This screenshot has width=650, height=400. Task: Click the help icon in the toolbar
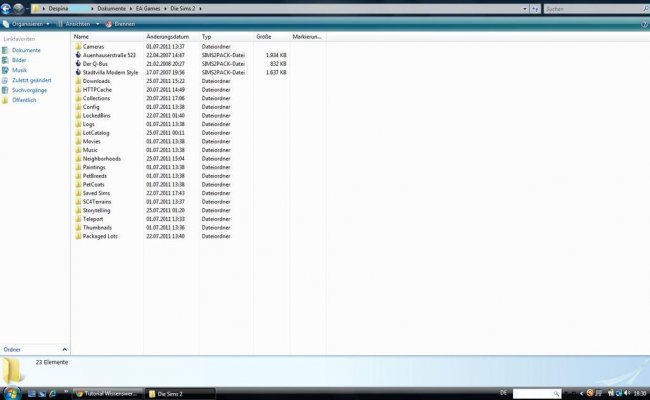pos(645,24)
